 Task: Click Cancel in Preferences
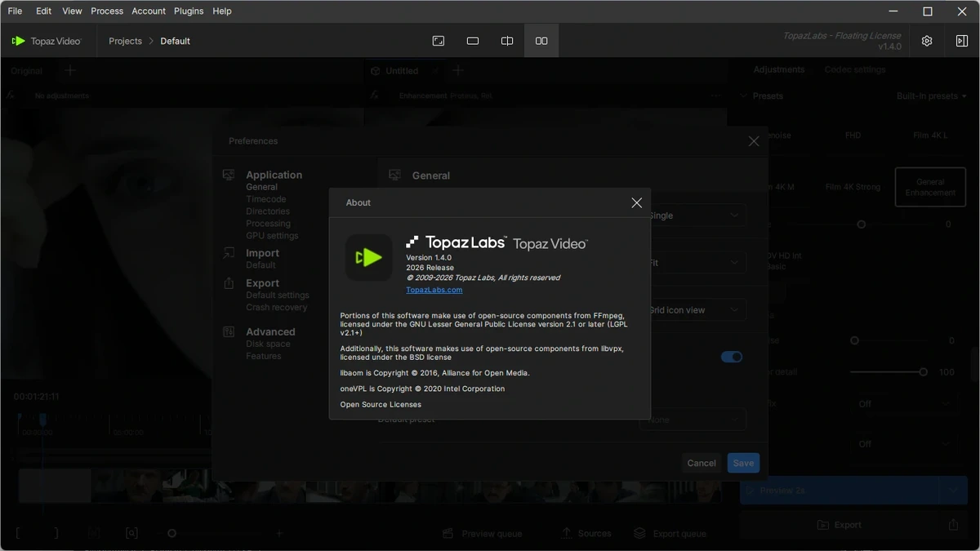[702, 463]
